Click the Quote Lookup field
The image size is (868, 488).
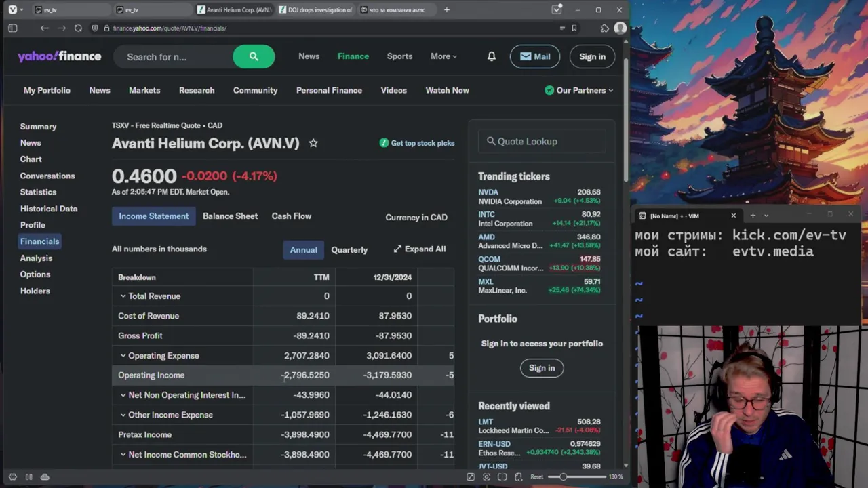(542, 142)
